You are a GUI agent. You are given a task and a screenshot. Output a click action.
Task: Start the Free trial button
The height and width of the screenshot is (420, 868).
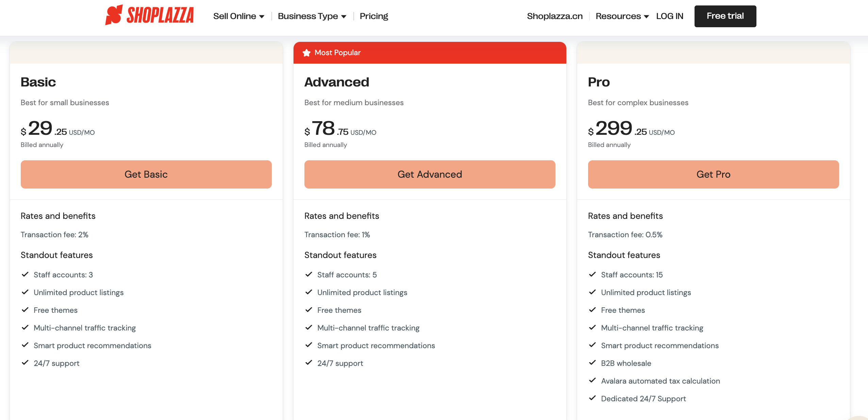(x=725, y=16)
